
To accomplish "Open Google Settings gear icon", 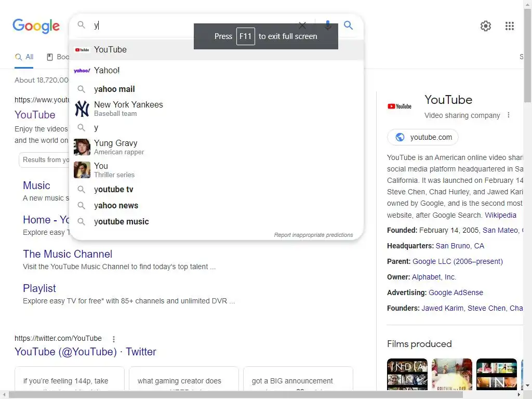I will (486, 26).
